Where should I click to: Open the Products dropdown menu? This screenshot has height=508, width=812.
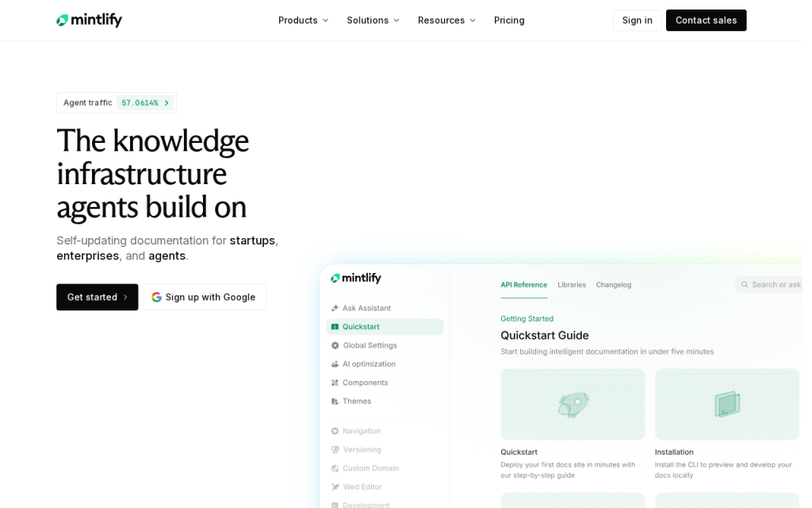coord(304,20)
